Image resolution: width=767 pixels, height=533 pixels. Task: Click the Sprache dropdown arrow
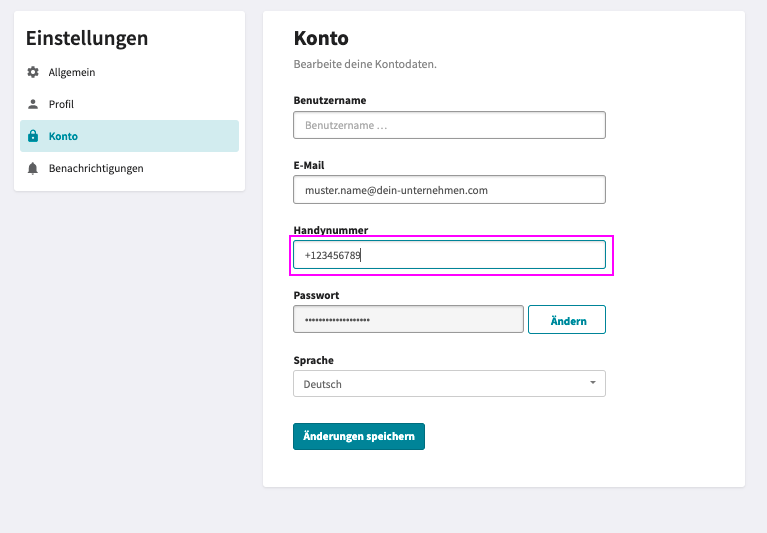[x=593, y=382]
